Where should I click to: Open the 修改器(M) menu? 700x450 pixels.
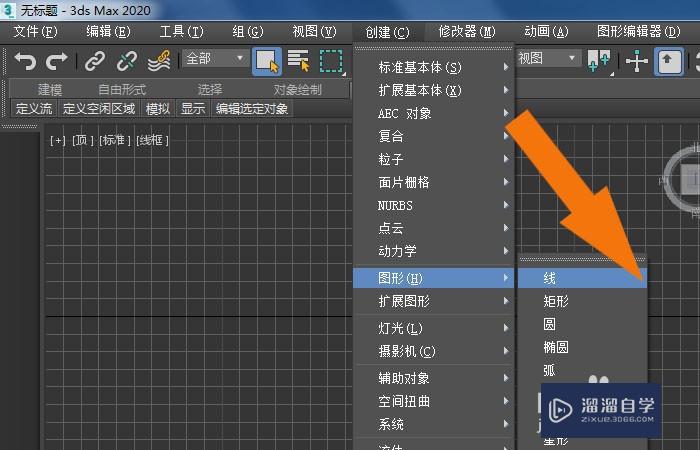467,32
